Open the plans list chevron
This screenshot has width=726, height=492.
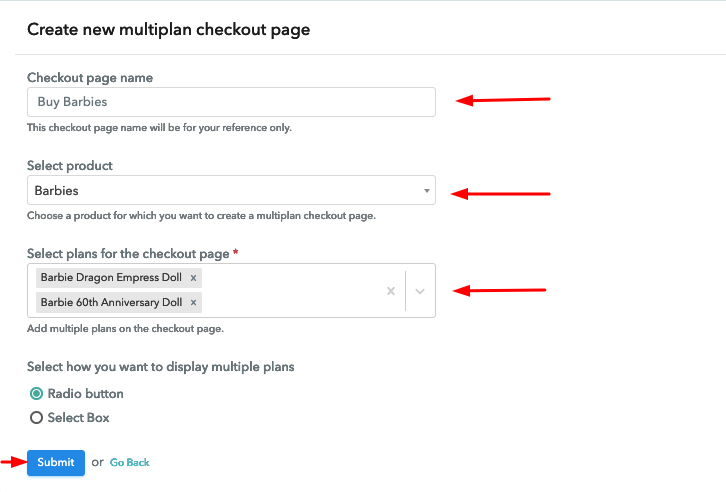pyautogui.click(x=420, y=291)
